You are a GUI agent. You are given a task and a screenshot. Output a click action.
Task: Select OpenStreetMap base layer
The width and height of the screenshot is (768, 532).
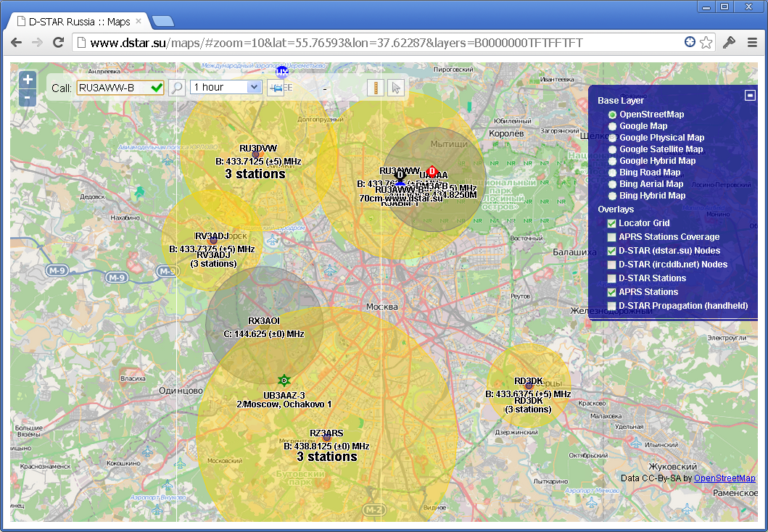pyautogui.click(x=612, y=115)
